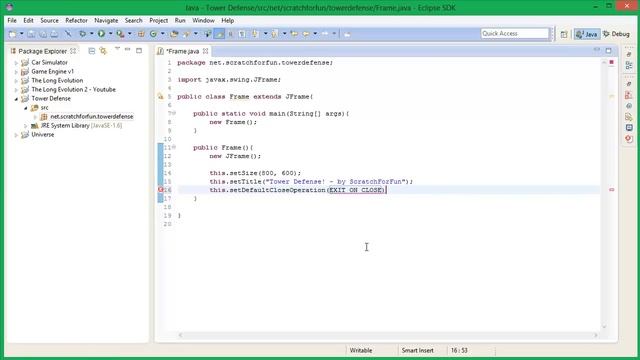Navigate Forward with the greyed arrow
The height and width of the screenshot is (360, 640).
point(325,34)
